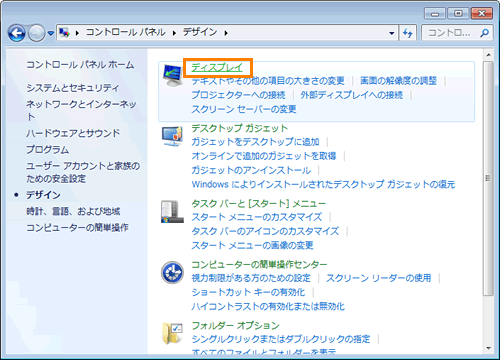The width and height of the screenshot is (500, 360).
Task: Open the address bar history dropdown
Action: tap(392, 33)
